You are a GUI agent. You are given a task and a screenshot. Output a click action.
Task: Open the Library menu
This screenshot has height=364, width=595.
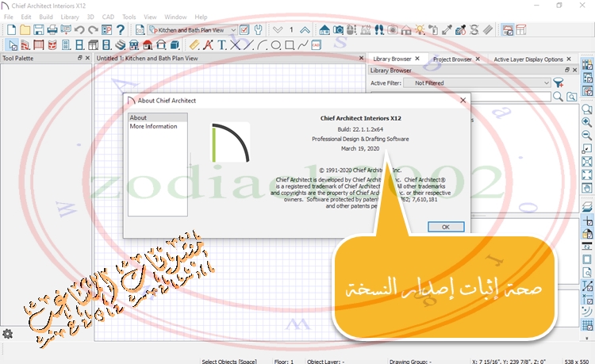click(70, 17)
